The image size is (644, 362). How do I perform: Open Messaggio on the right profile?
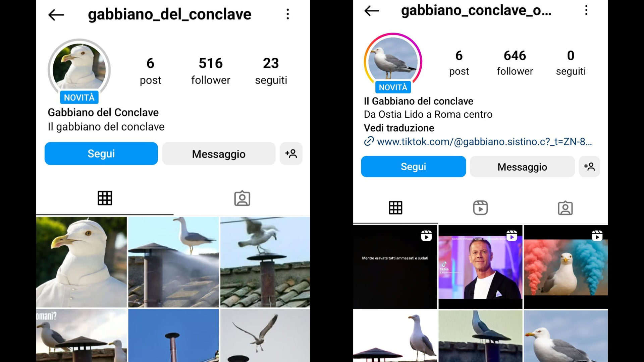[x=522, y=167]
